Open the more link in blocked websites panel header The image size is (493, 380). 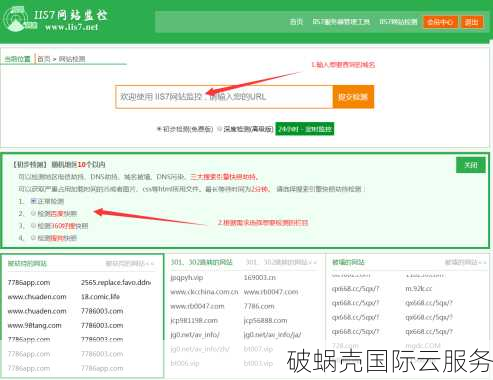pos(465,263)
